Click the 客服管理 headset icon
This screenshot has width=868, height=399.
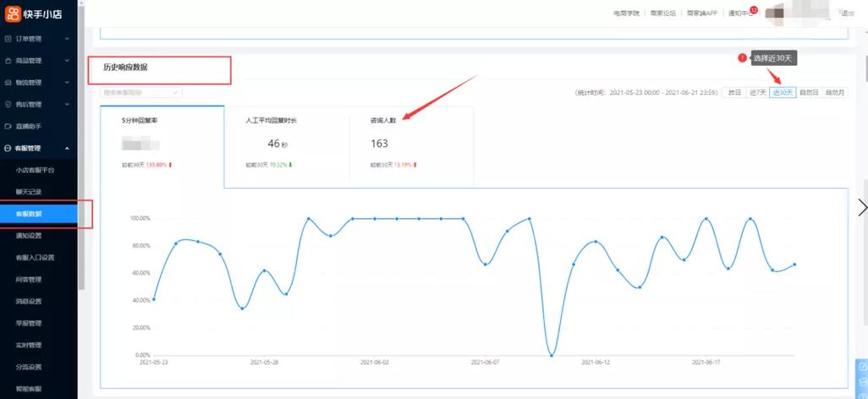coord(8,149)
